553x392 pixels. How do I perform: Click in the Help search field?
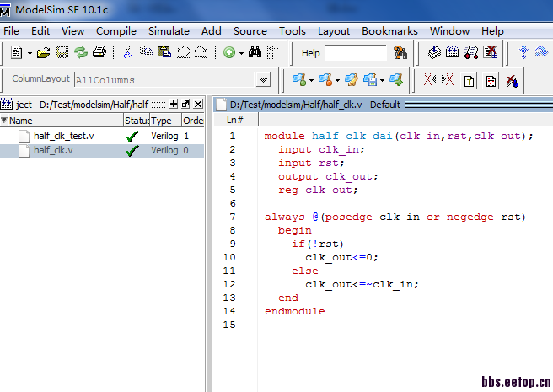(x=354, y=53)
